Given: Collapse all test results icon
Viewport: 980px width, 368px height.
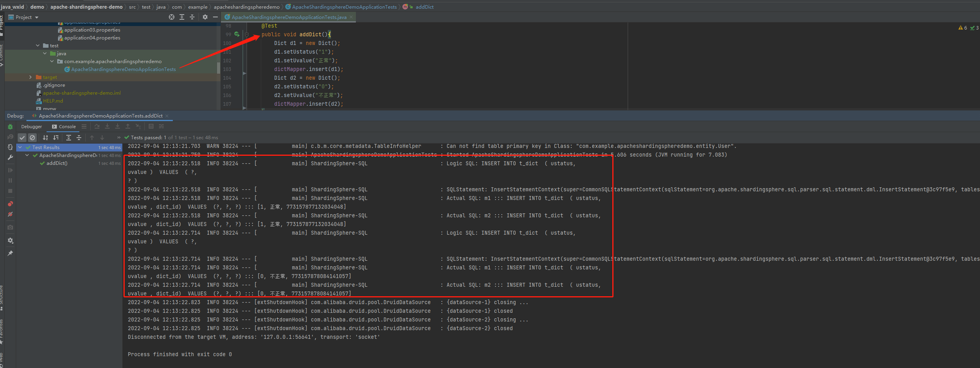Looking at the screenshot, I should click(x=79, y=137).
